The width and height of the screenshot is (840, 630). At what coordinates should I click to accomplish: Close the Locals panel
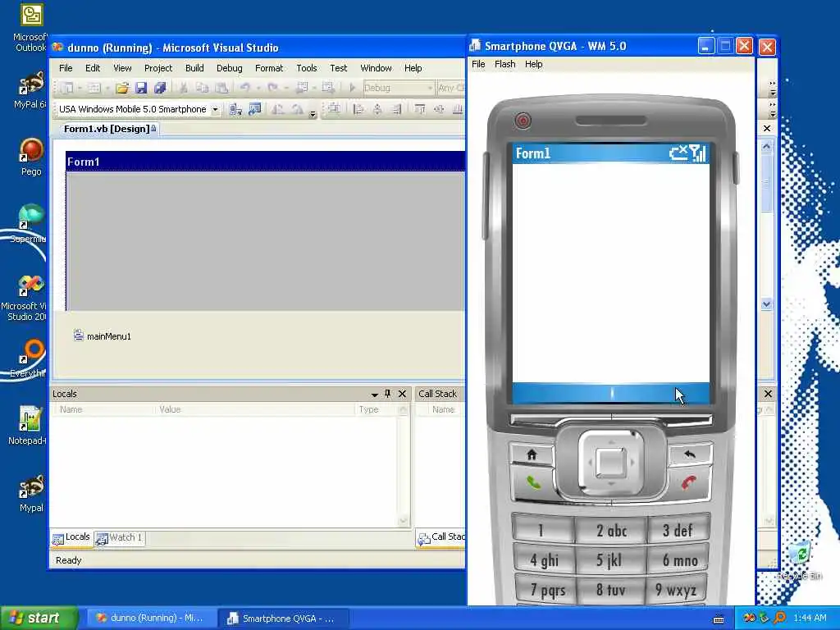[402, 394]
